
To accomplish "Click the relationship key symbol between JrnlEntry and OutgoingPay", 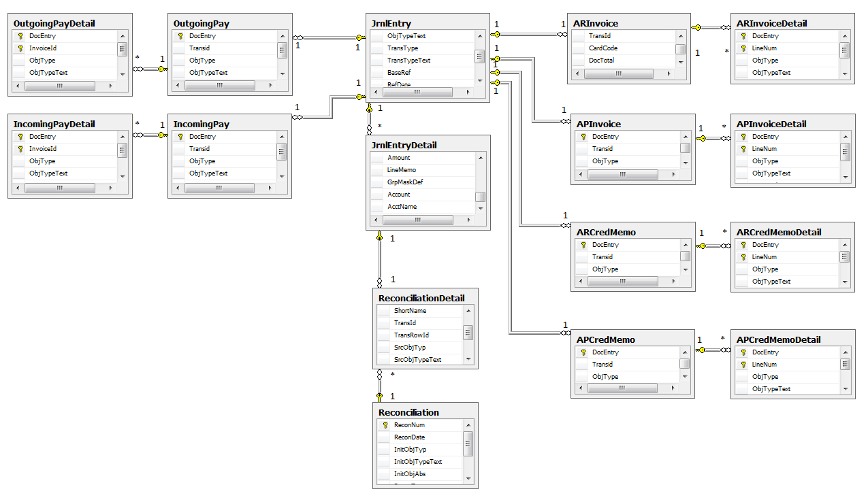I will click(x=359, y=39).
